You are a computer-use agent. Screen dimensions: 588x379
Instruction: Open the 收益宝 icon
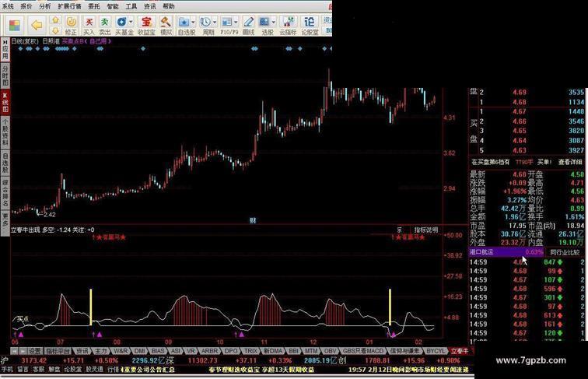coord(146,25)
